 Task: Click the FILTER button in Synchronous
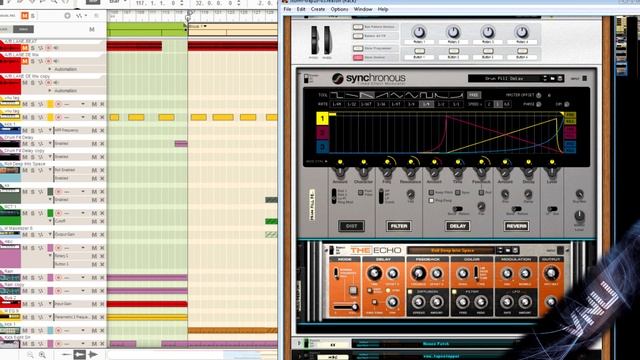(x=399, y=226)
